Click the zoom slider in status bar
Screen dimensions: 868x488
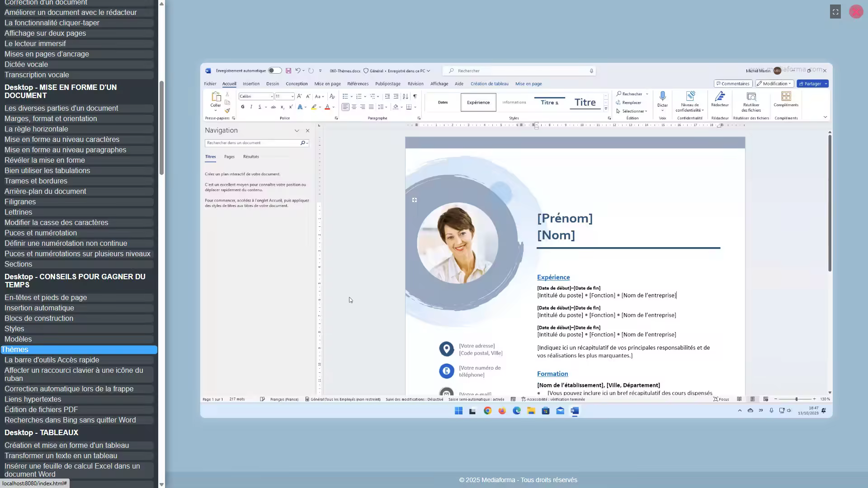(x=796, y=399)
